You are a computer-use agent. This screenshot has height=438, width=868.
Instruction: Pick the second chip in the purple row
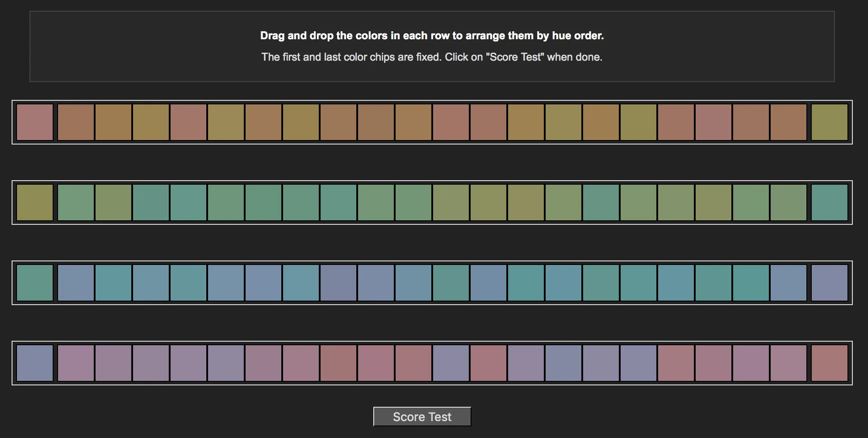[x=76, y=363]
